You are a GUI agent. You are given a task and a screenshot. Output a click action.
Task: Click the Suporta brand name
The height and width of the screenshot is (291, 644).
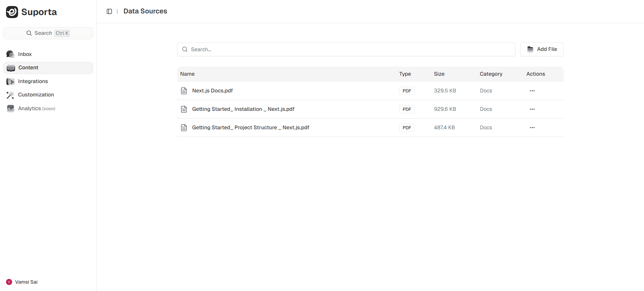point(39,12)
